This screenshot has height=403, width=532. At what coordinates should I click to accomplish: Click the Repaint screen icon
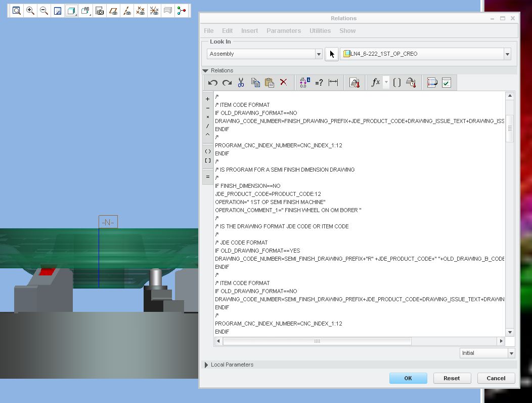(x=58, y=11)
